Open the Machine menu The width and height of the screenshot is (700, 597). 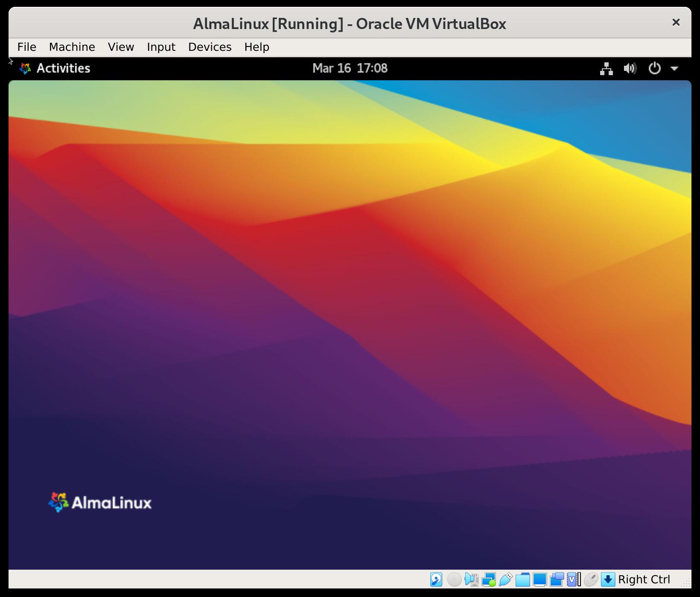(x=72, y=47)
